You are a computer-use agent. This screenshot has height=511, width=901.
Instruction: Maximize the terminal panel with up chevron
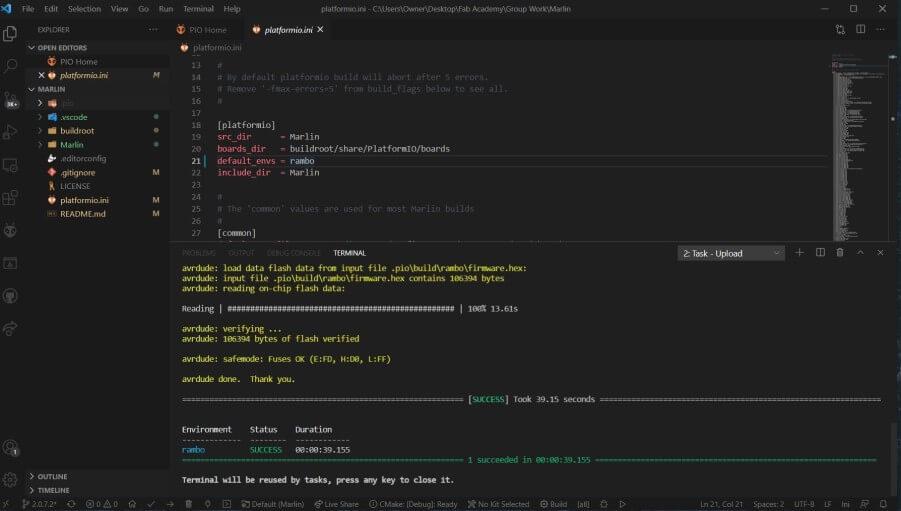coord(860,253)
